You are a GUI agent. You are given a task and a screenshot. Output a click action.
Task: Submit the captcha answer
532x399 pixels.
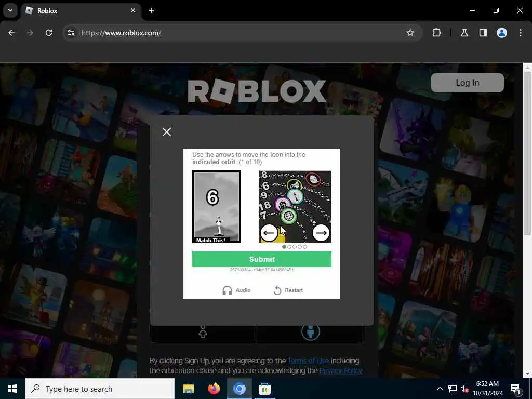coord(262,259)
